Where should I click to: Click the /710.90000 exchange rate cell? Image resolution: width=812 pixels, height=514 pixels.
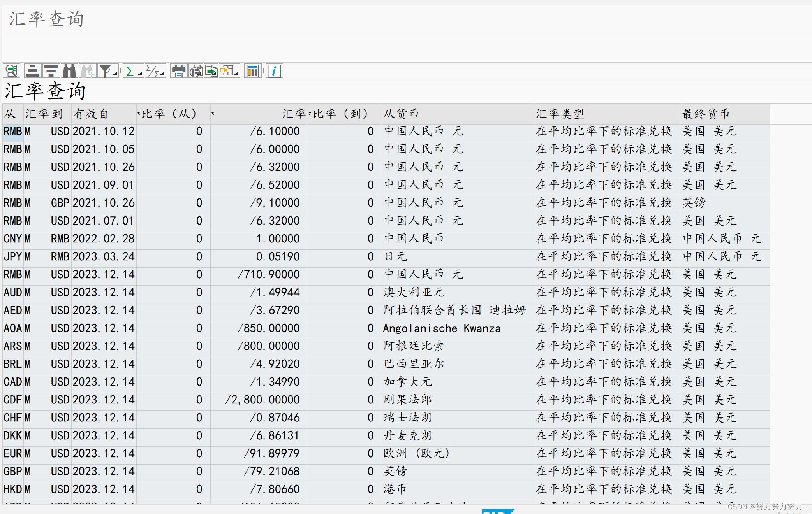(269, 275)
